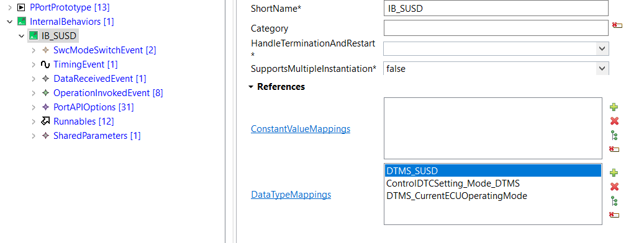Click the DataTypeMappings tree hierarchy icon
The image size is (644, 243).
(614, 201)
